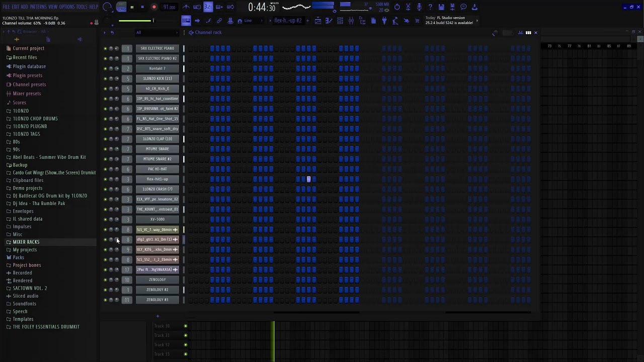Open the pattern selector flex-h..-up #2

(289, 21)
